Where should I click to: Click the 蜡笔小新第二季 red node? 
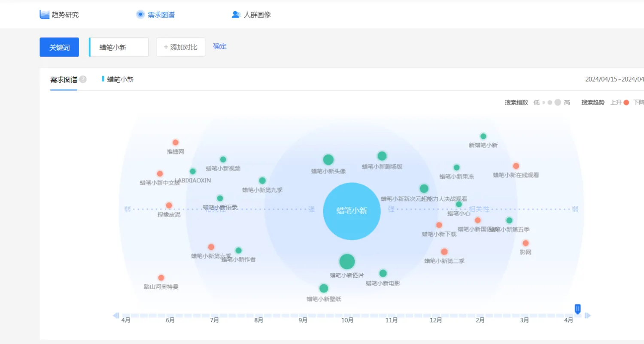[x=444, y=252]
